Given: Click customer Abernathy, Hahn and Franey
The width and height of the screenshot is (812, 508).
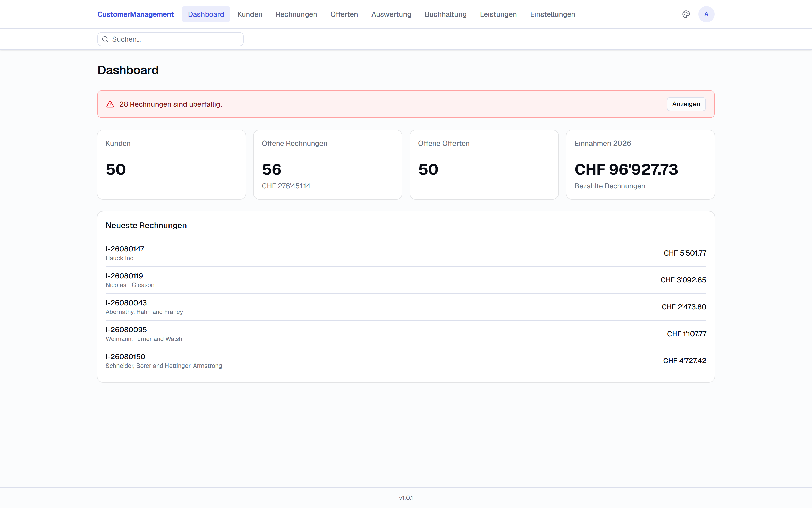Looking at the screenshot, I should [144, 312].
